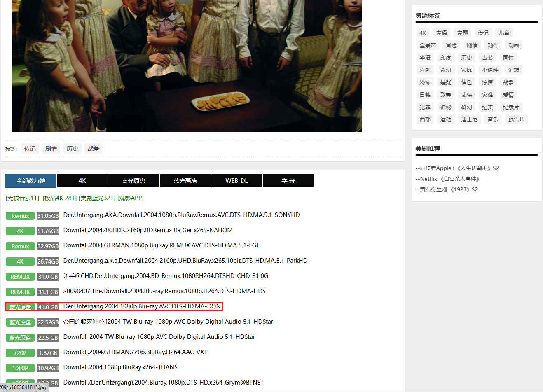Click the Downfall movie still image
The width and height of the screenshot is (543, 392).
[x=187, y=66]
